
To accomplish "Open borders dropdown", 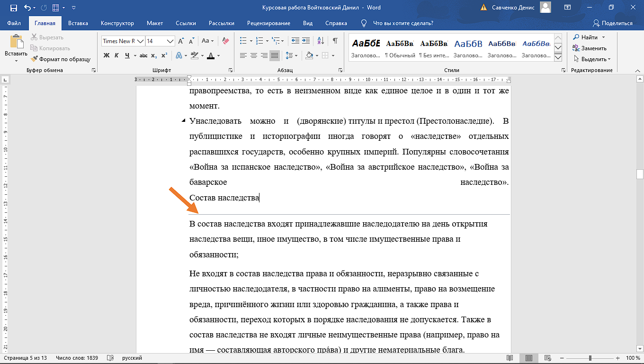I will 333,55.
